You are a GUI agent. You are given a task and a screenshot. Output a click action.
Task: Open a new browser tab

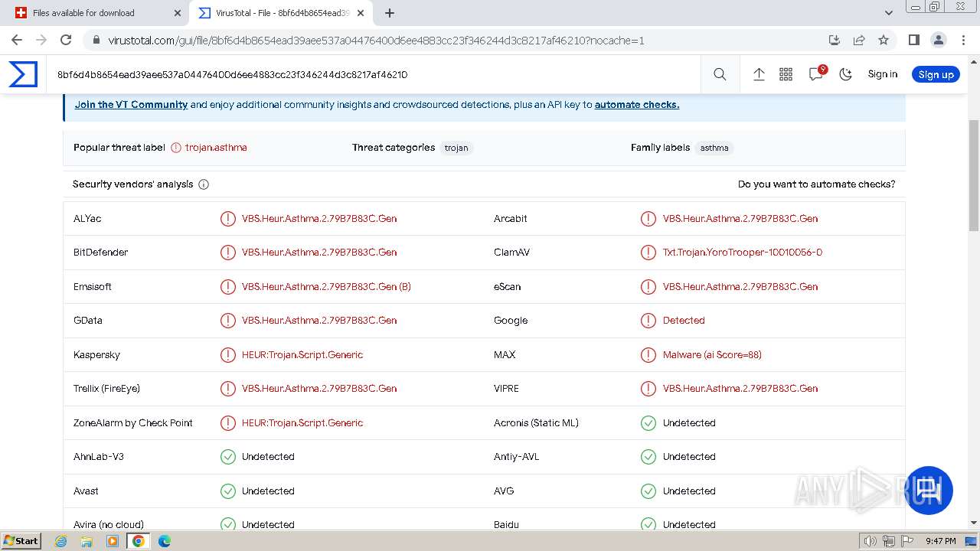click(389, 13)
